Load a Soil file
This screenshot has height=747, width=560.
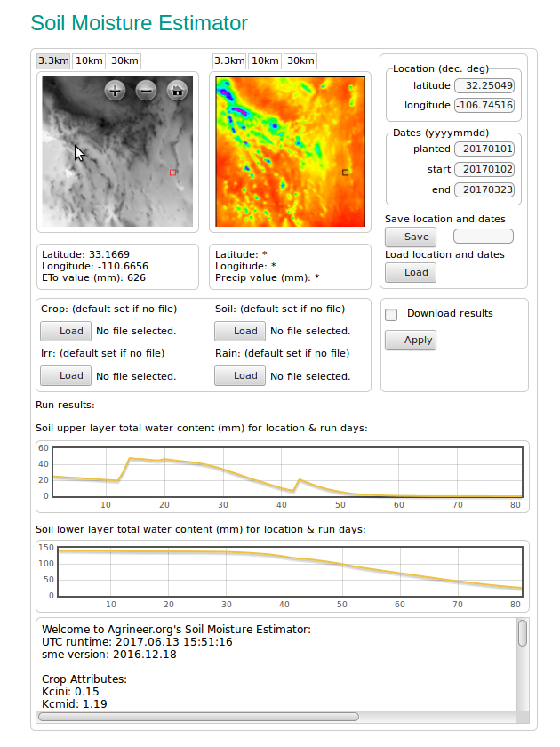[240, 331]
